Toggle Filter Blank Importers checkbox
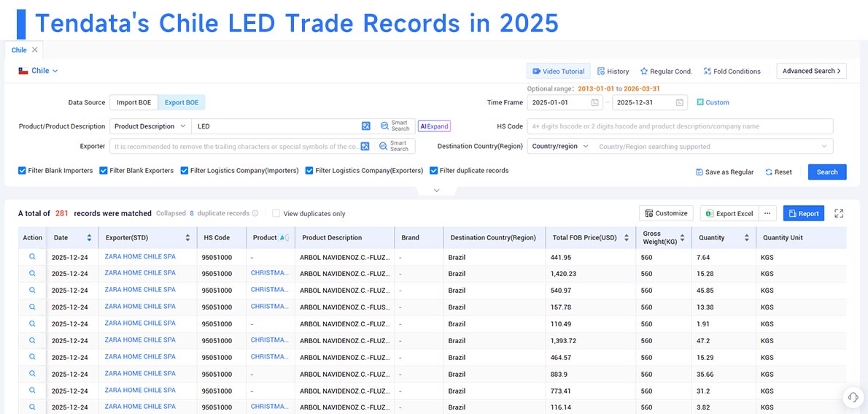The image size is (868, 414). 22,171
